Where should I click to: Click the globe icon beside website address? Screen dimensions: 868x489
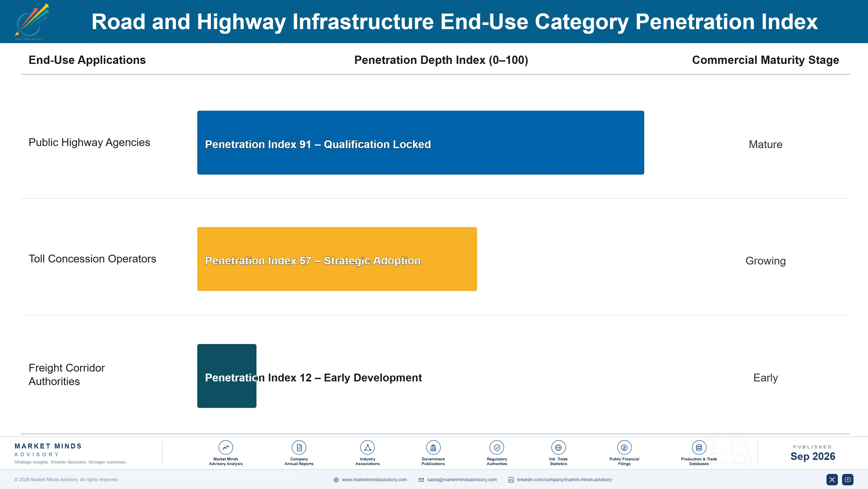pyautogui.click(x=336, y=480)
